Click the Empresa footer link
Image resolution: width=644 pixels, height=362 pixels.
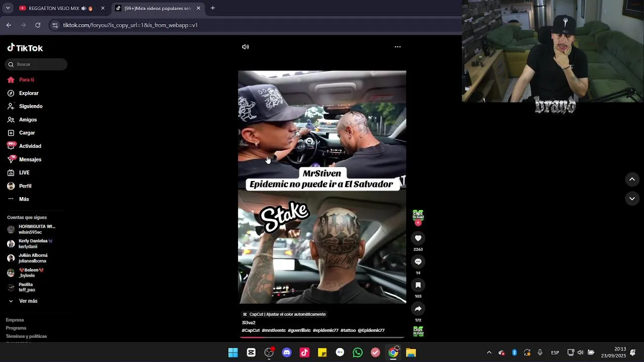pos(15,320)
